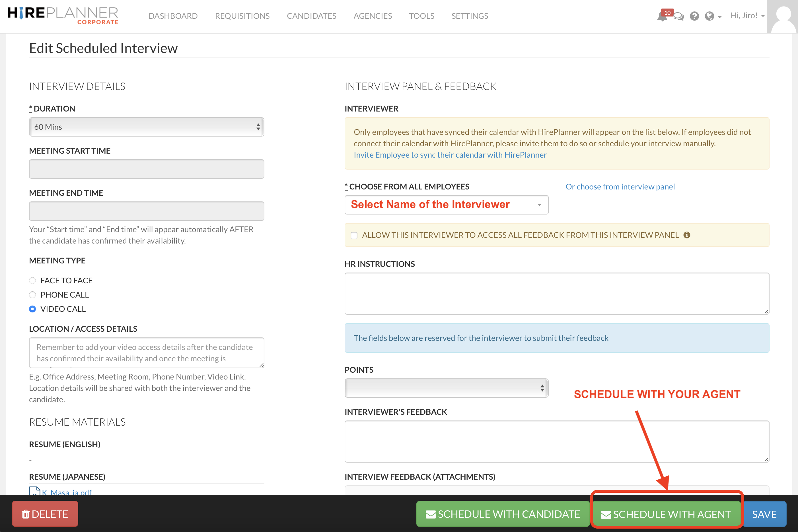This screenshot has height=532, width=798.
Task: Click info icon beside feedback access checkbox
Action: tap(687, 235)
